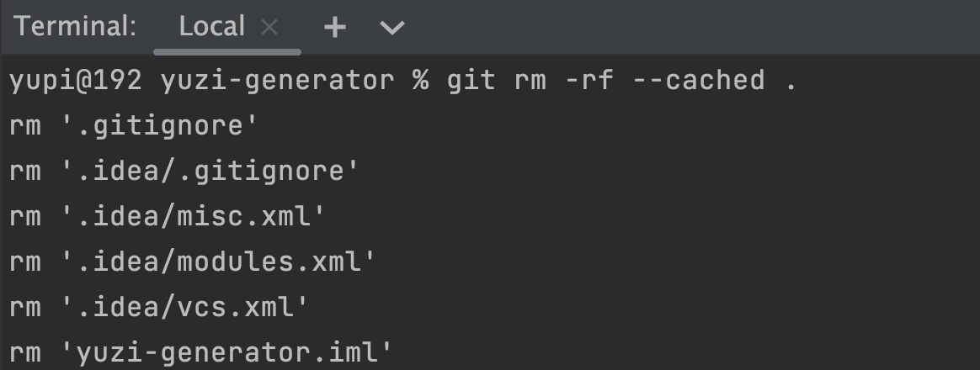Click yuzi-generator directory name in the prompt
This screenshot has width=980, height=370.
click(x=277, y=81)
